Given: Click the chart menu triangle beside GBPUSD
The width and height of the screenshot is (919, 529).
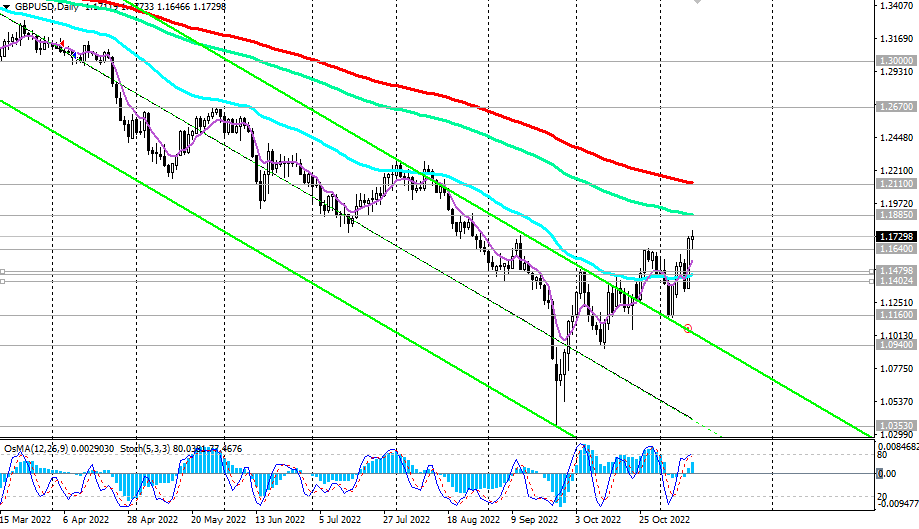Looking at the screenshot, I should click(x=6, y=6).
